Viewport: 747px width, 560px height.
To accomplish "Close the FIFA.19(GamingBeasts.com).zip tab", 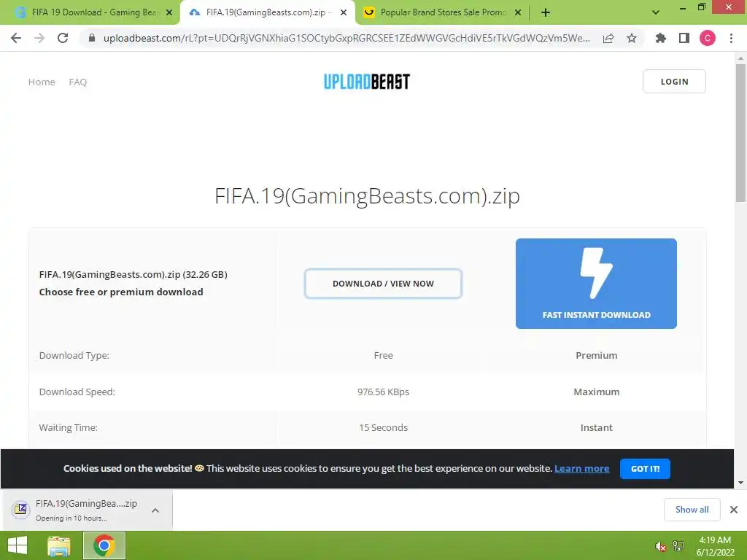I will pos(344,13).
